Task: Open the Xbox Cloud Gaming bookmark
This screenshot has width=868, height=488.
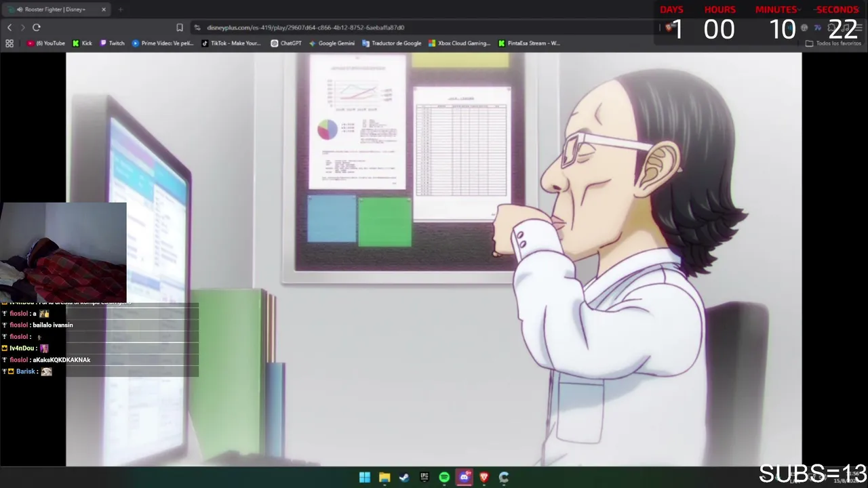Action: click(459, 43)
